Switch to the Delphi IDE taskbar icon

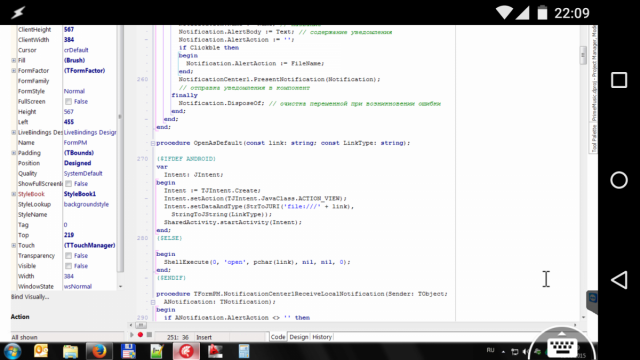(186, 351)
